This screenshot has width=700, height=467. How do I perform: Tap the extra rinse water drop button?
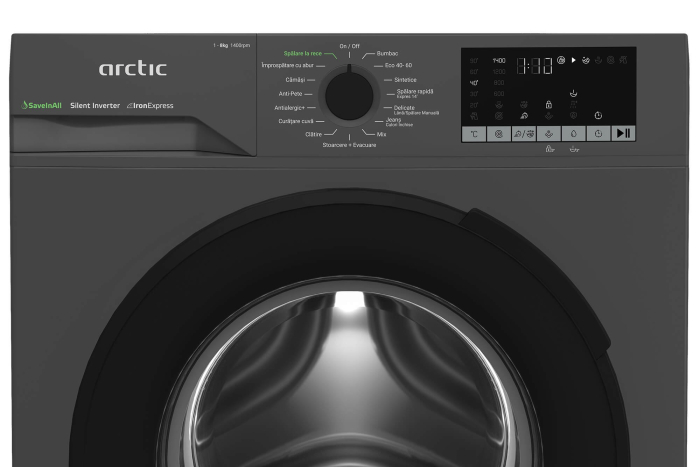(x=573, y=133)
